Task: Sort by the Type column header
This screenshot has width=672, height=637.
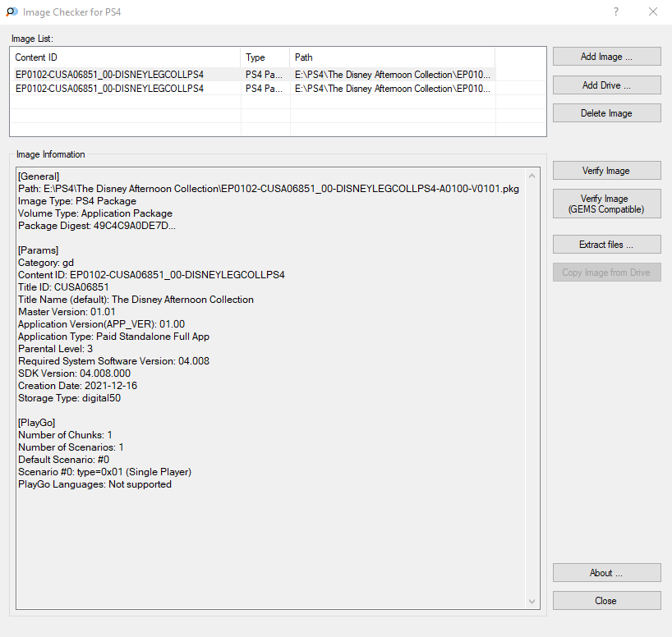Action: point(265,57)
